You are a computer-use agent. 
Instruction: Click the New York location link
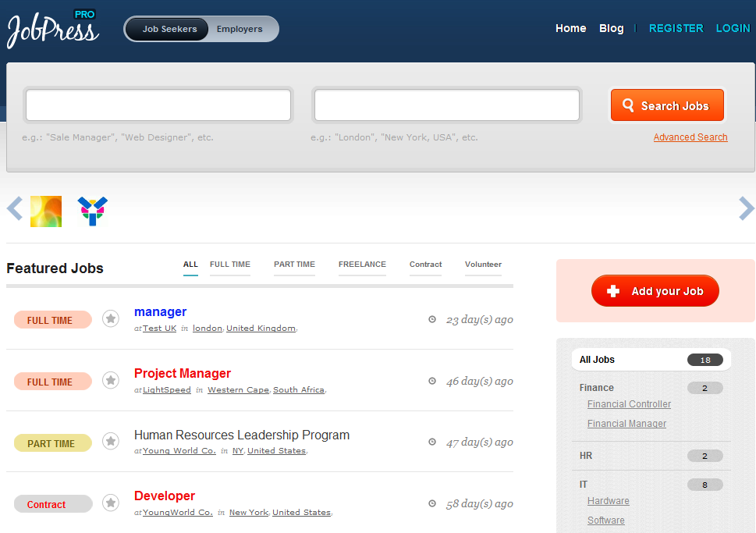tap(249, 512)
